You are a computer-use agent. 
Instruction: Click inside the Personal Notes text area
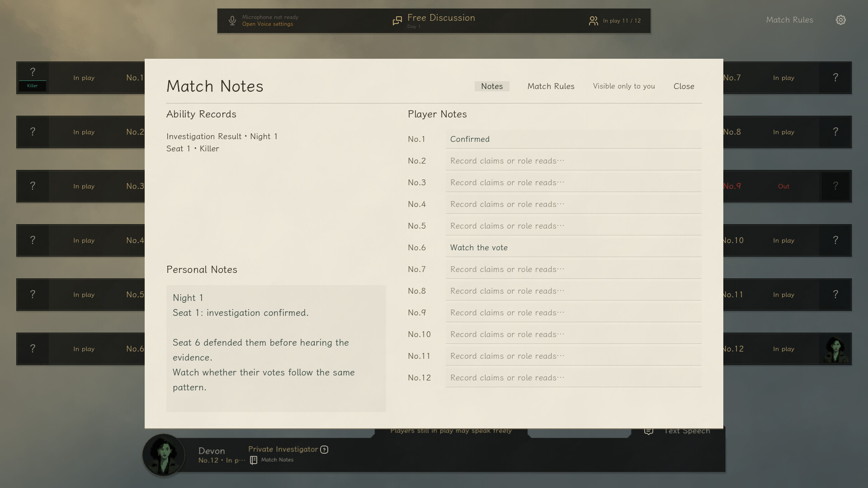pyautogui.click(x=276, y=348)
